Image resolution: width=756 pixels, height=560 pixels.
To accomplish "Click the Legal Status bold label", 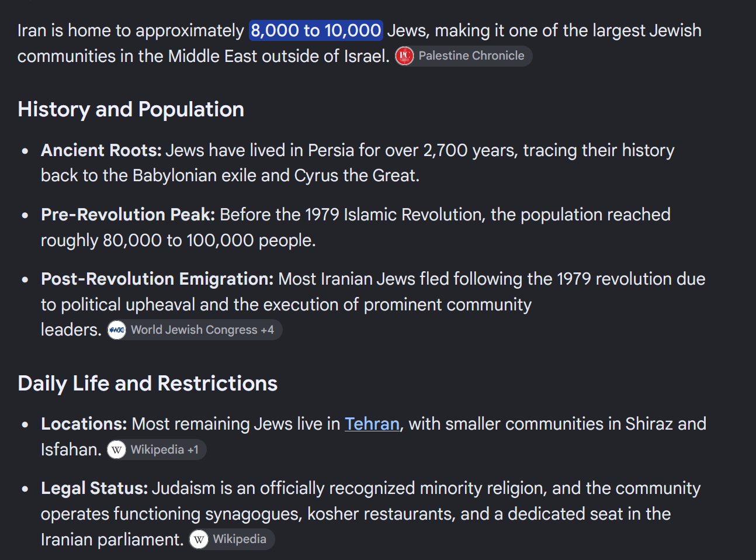I will [x=95, y=488].
